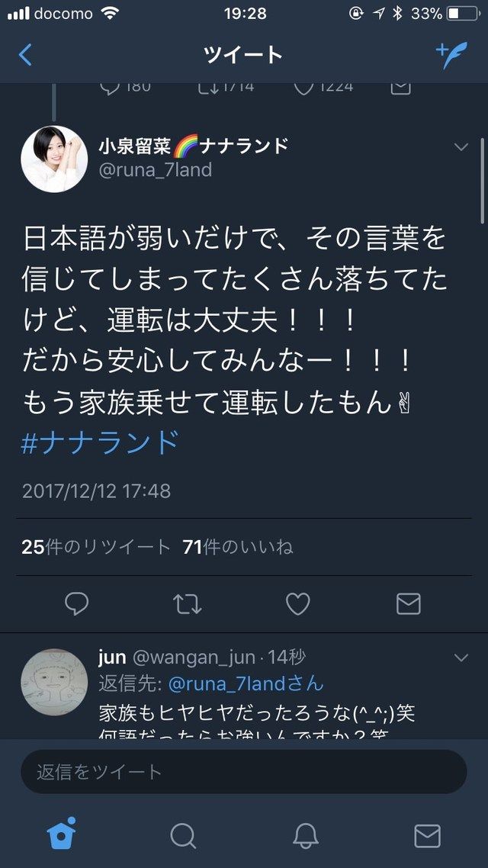Tap the 返信をツイート reply field

point(244,772)
